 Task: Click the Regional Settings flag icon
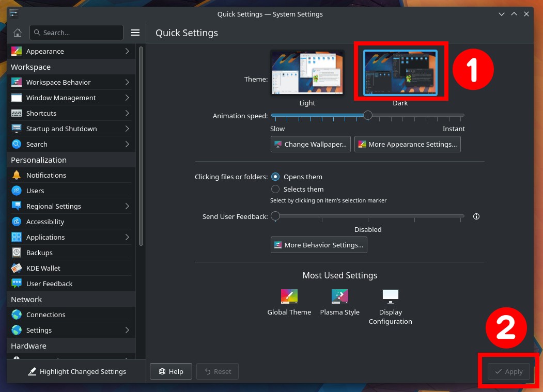pos(17,206)
